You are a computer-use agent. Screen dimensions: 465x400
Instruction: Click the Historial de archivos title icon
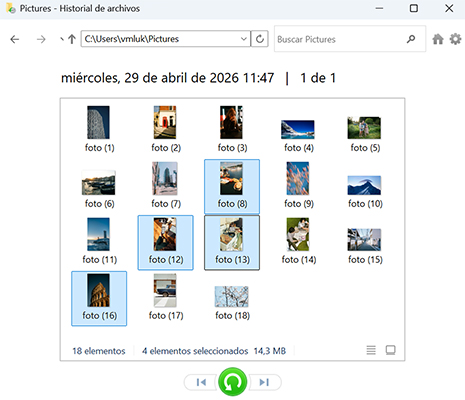tap(11, 8)
